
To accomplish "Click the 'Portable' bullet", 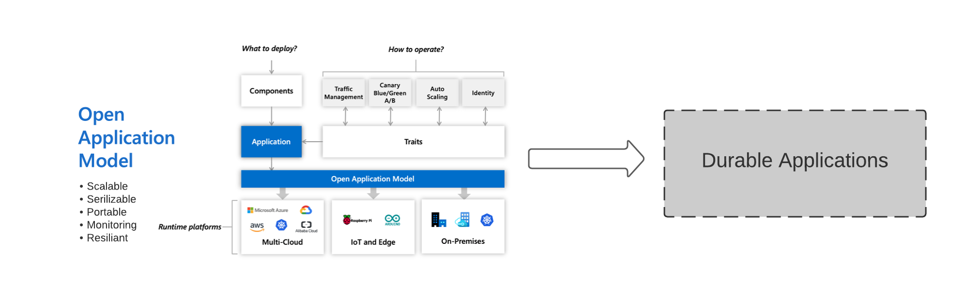I will 107,212.
